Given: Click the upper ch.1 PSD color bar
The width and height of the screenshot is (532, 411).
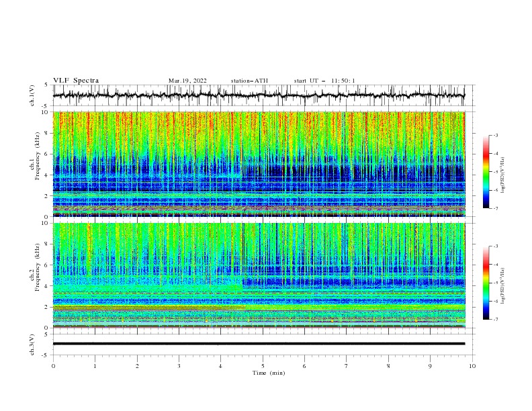Looking at the screenshot, I should pos(486,172).
